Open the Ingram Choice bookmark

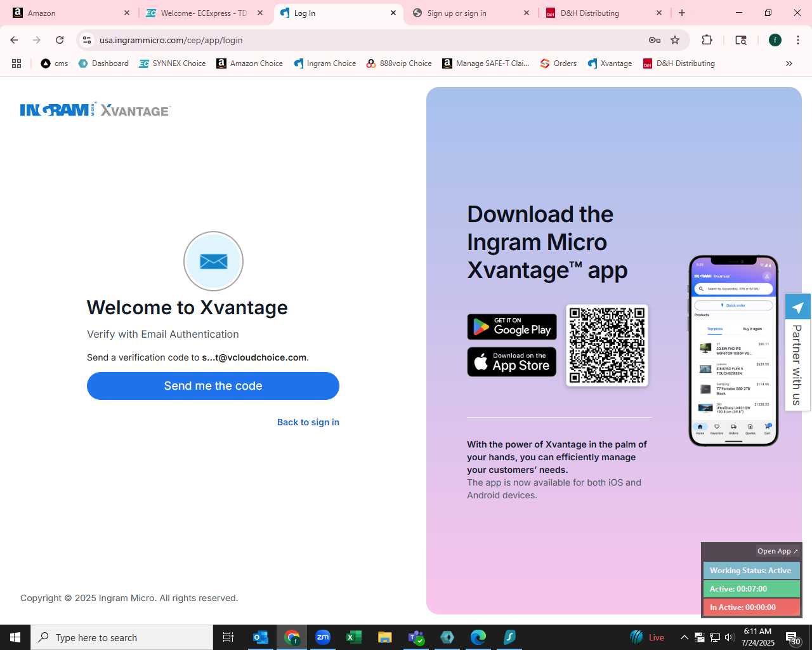(x=325, y=63)
